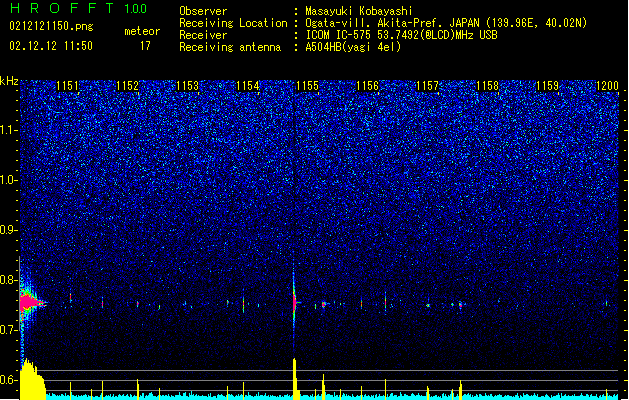Click the date stamp 02.12.12 11:50
629x400 pixels.
click(51, 46)
